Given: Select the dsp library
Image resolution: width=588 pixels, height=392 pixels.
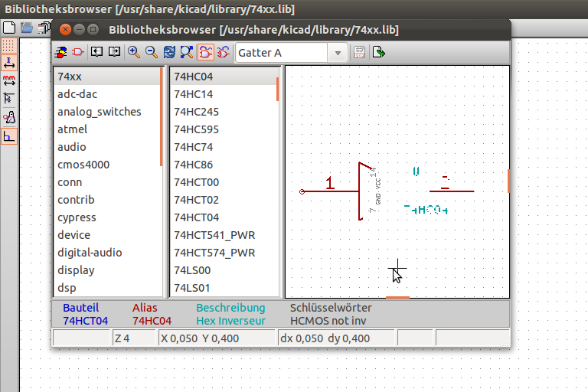Looking at the screenshot, I should 107,288.
